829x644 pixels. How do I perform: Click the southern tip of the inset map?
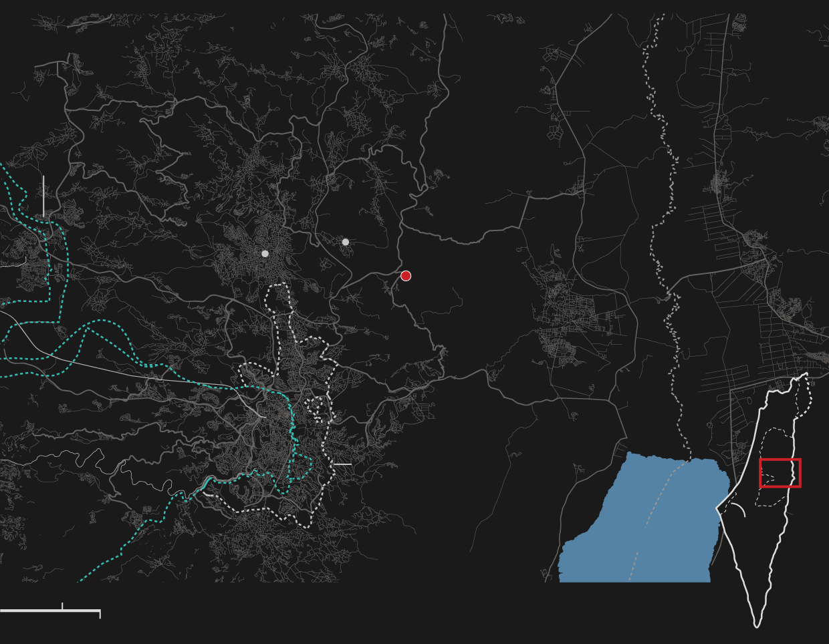757,623
